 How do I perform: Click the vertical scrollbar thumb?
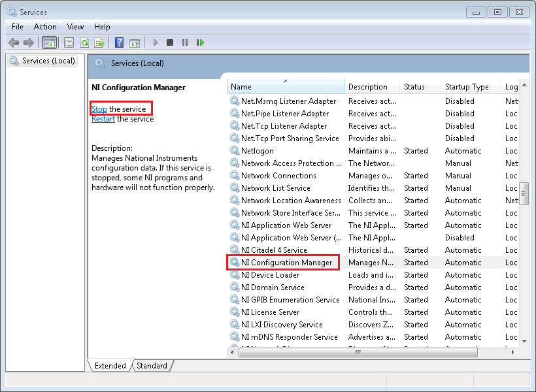point(524,194)
